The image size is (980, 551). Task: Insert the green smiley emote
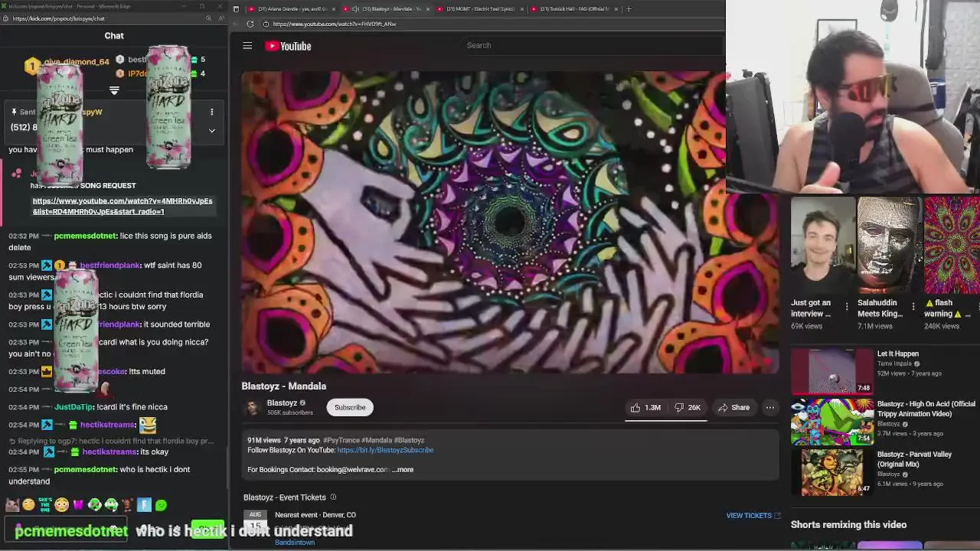pyautogui.click(x=161, y=505)
